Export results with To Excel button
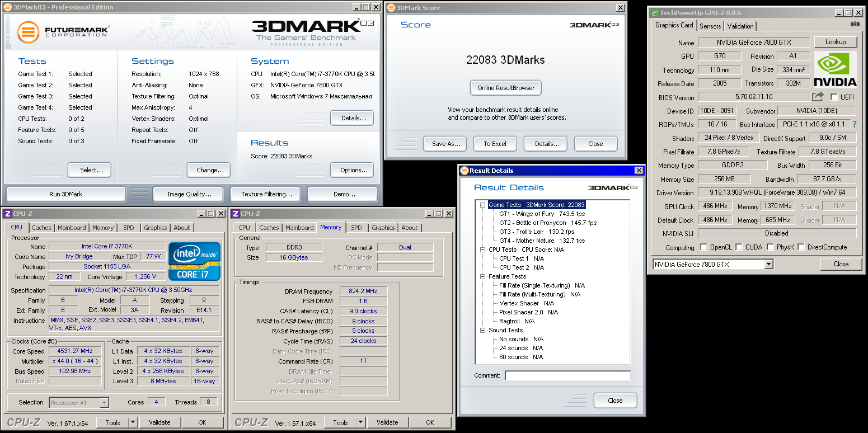 click(495, 144)
